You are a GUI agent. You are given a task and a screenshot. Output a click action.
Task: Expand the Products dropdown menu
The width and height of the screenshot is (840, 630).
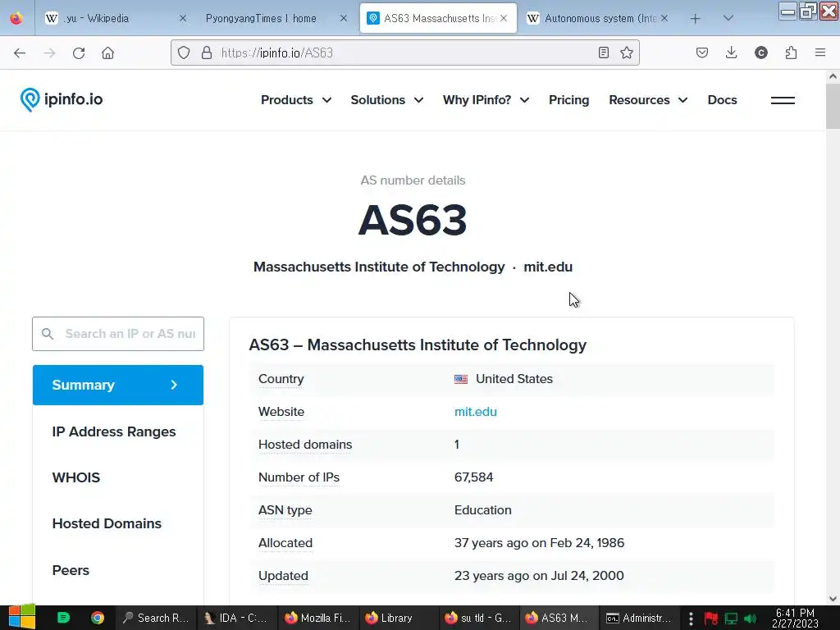pos(295,100)
